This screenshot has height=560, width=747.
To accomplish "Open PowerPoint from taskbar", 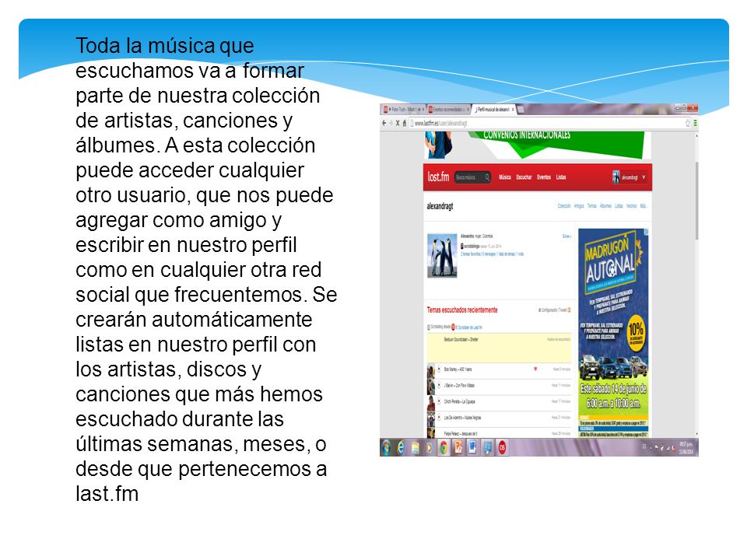I will [458, 448].
